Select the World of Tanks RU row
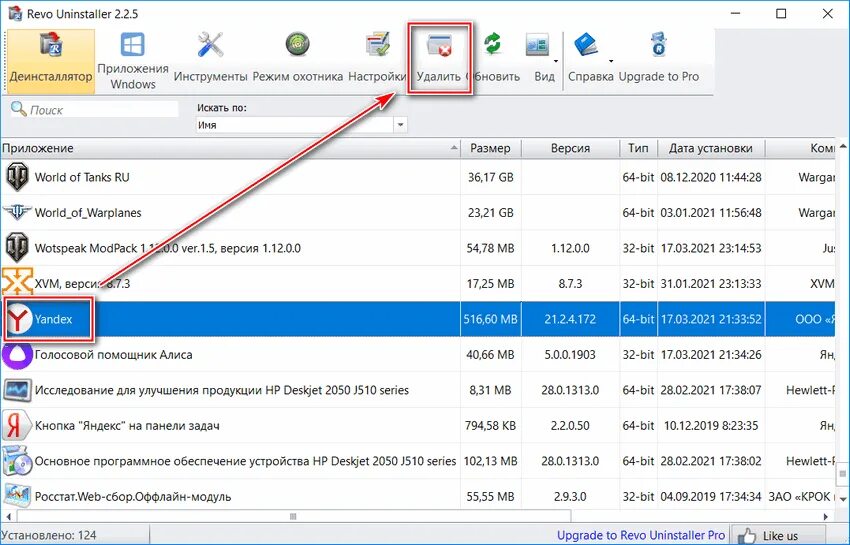Image resolution: width=850 pixels, height=545 pixels. pyautogui.click(x=417, y=177)
